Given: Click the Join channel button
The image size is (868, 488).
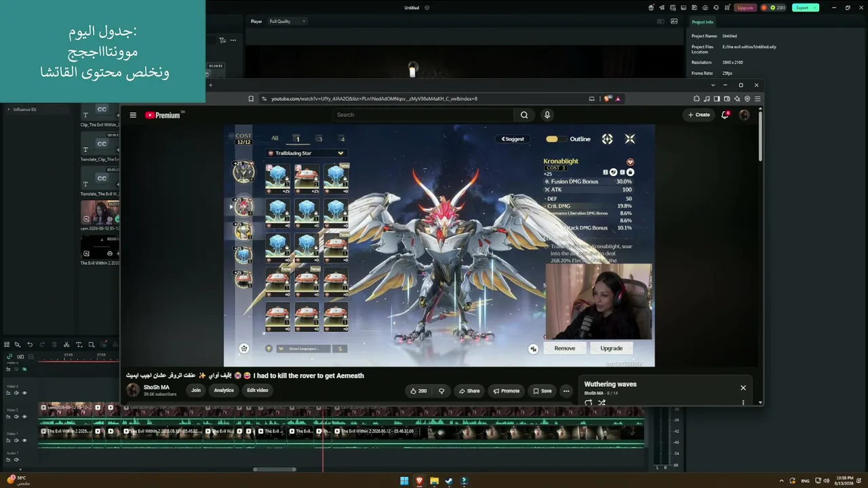Looking at the screenshot, I should coord(196,390).
